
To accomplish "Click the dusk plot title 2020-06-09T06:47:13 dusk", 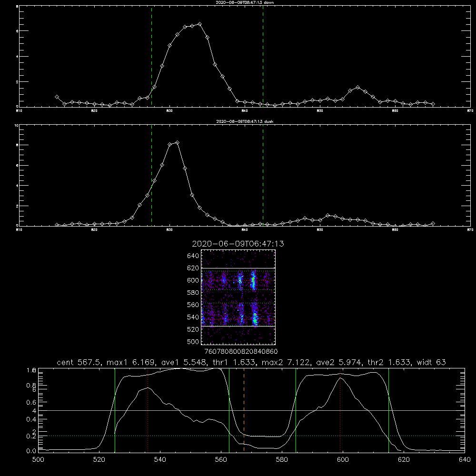I will click(245, 121).
